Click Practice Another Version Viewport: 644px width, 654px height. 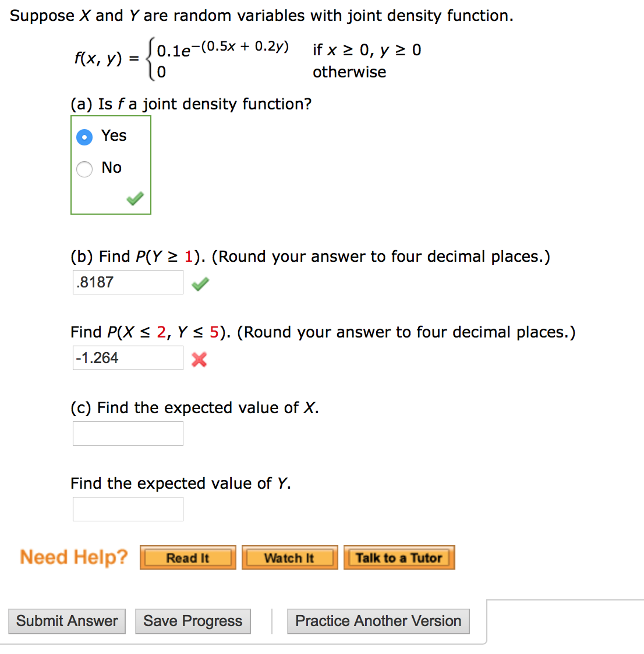click(x=378, y=620)
